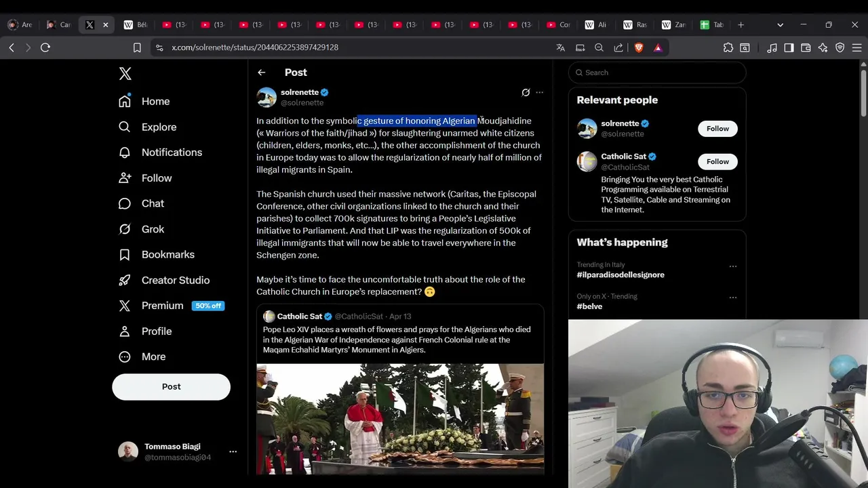Click the URL address bar
868x488 pixels.
pos(353,47)
